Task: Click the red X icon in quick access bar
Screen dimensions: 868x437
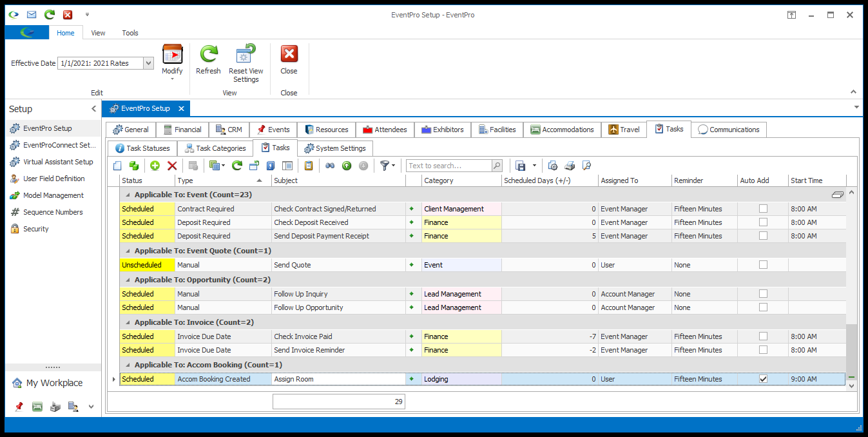Action: point(68,14)
